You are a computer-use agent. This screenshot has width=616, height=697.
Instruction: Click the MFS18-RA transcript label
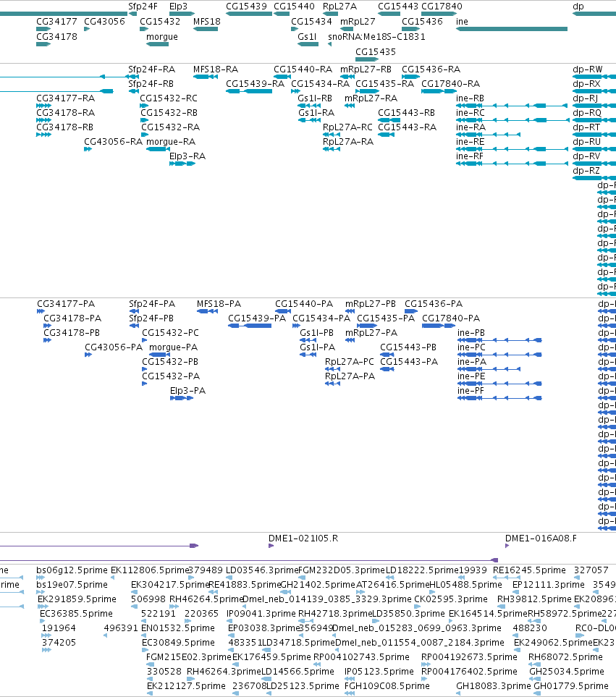pos(216,69)
